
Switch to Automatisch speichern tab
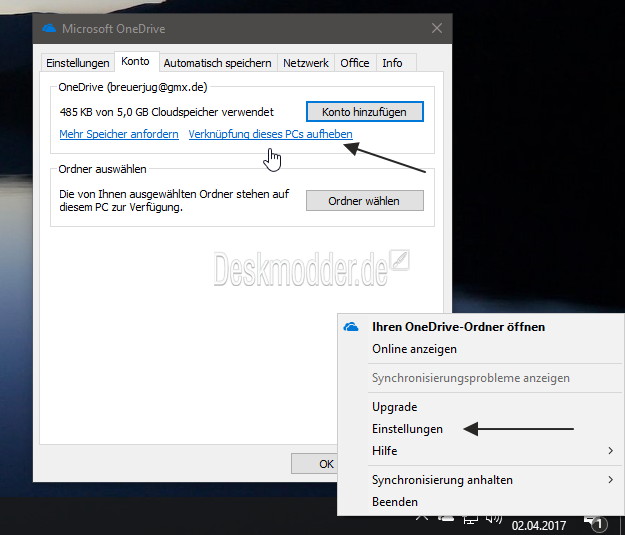(217, 63)
